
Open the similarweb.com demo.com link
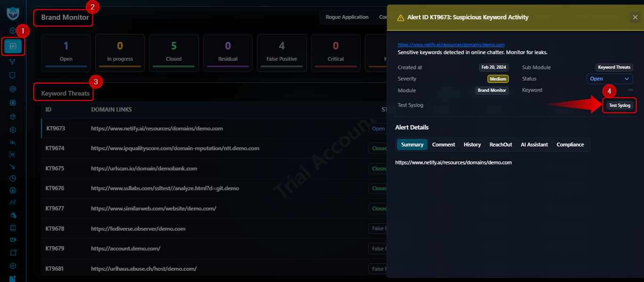[154, 209]
